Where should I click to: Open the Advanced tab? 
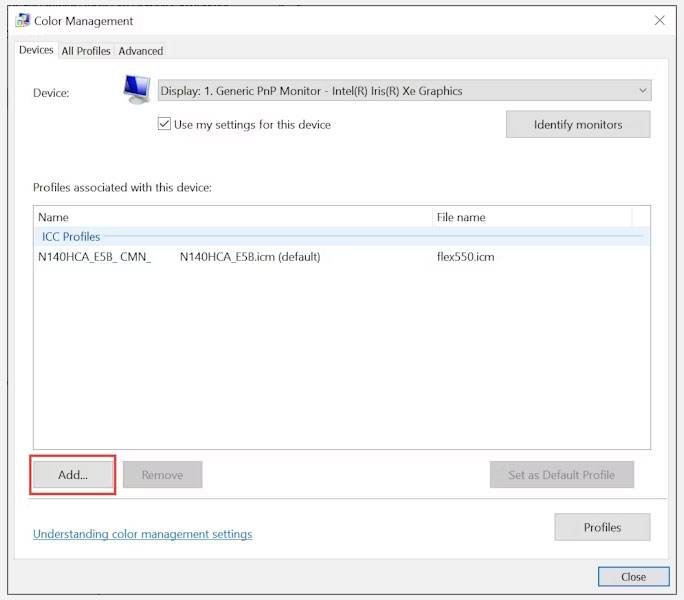pos(140,51)
